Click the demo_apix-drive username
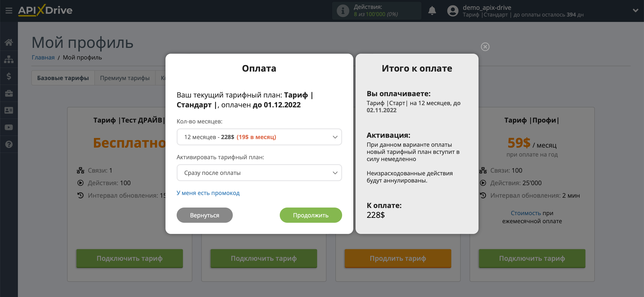 pos(487,8)
